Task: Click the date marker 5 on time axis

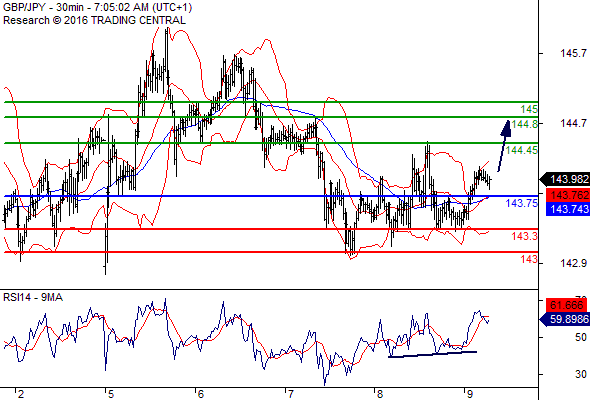Action: tap(111, 394)
